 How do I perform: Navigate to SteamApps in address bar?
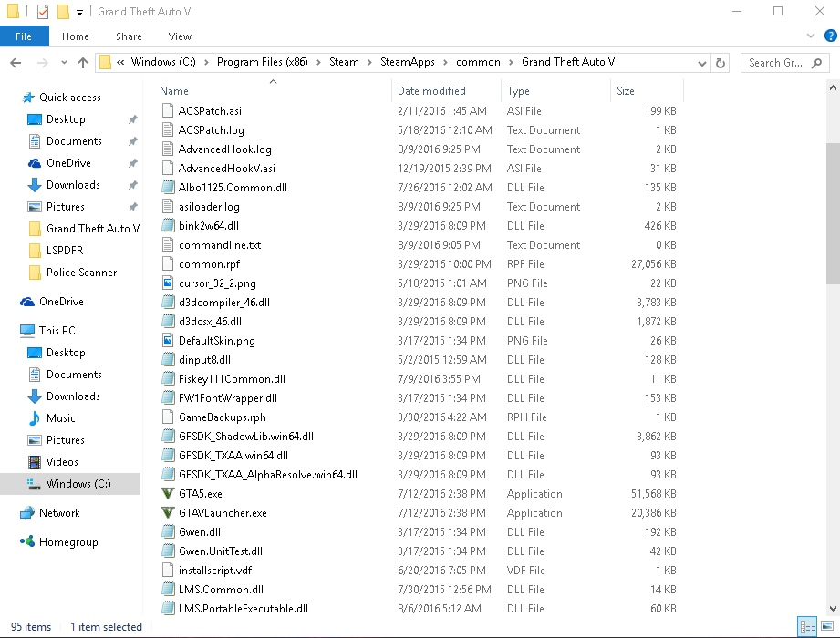(408, 62)
